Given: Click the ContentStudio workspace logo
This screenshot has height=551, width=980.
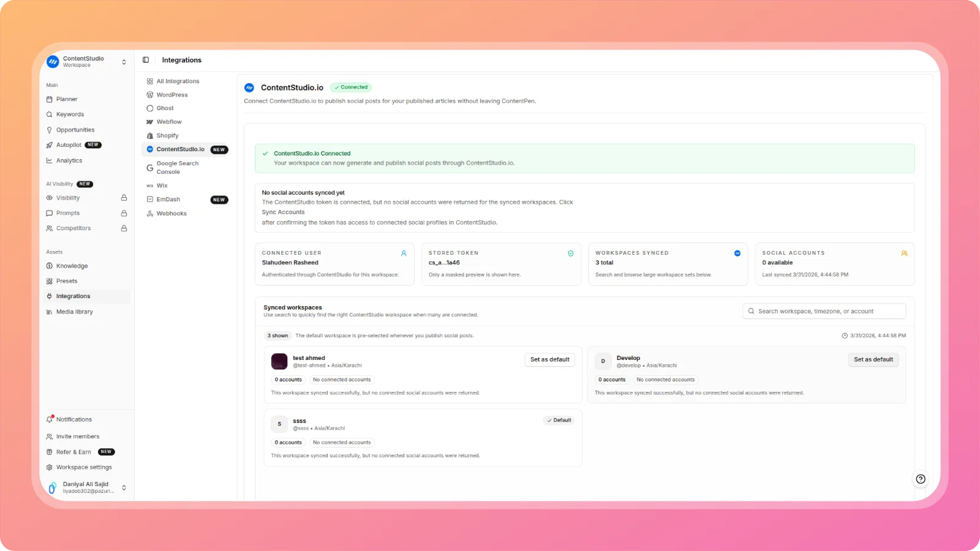Looking at the screenshot, I should pyautogui.click(x=53, y=62).
